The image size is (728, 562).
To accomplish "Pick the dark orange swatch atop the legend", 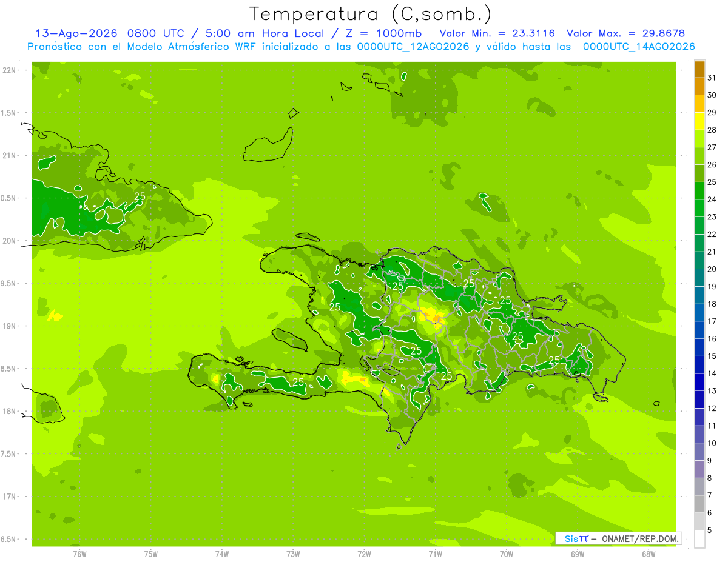I will [699, 69].
